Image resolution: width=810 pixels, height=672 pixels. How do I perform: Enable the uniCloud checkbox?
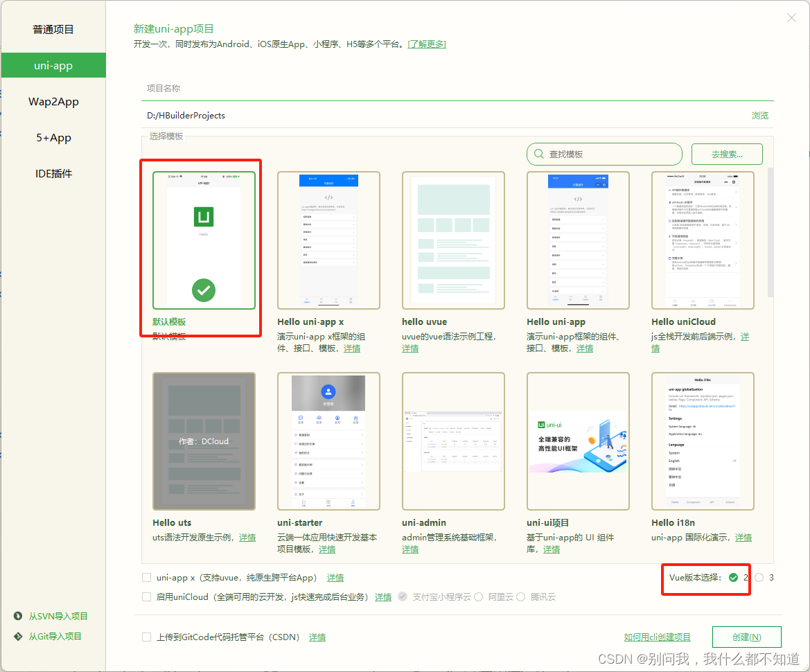pos(146,596)
